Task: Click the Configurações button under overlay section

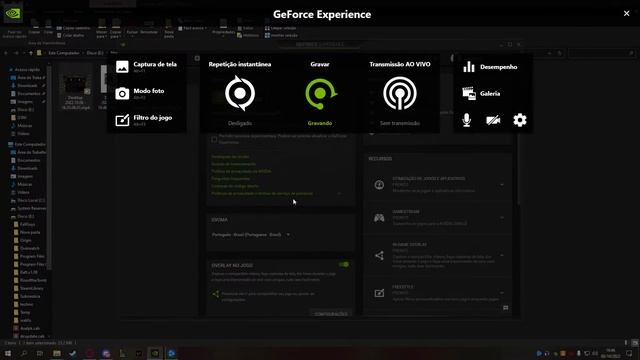Action: [331, 313]
